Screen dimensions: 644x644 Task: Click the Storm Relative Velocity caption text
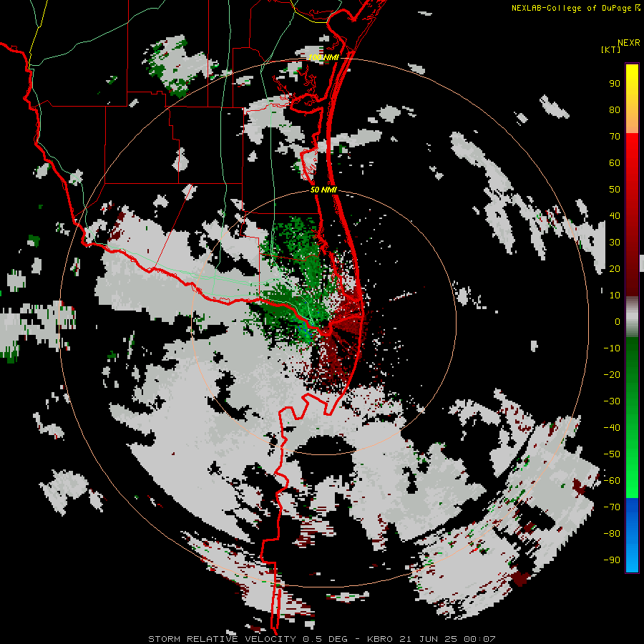321,639
